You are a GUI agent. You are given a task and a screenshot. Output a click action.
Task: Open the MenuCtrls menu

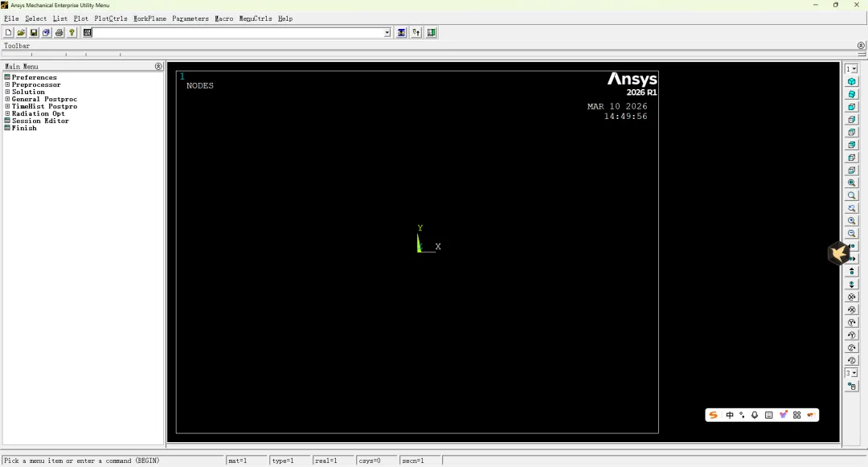[256, 18]
